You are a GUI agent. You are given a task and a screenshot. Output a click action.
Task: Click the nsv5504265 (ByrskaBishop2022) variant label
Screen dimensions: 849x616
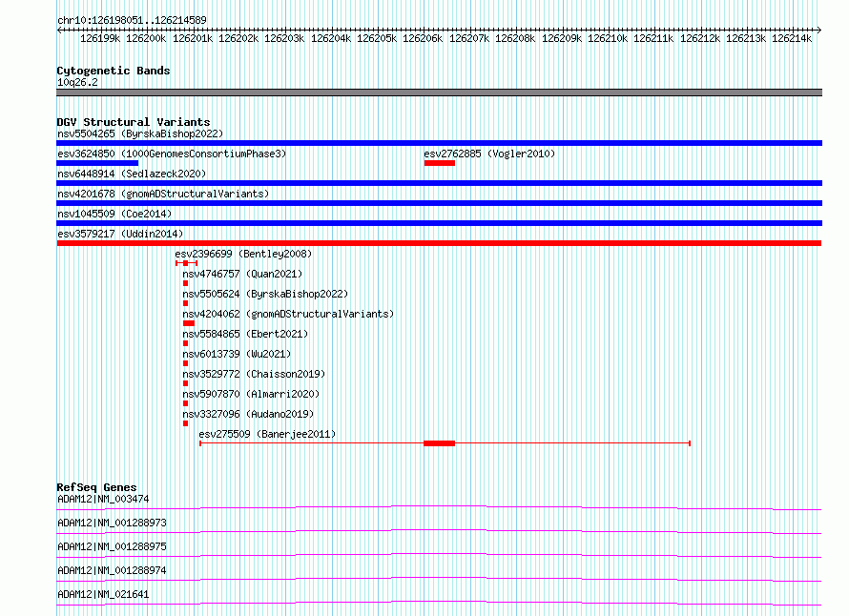coord(140,133)
